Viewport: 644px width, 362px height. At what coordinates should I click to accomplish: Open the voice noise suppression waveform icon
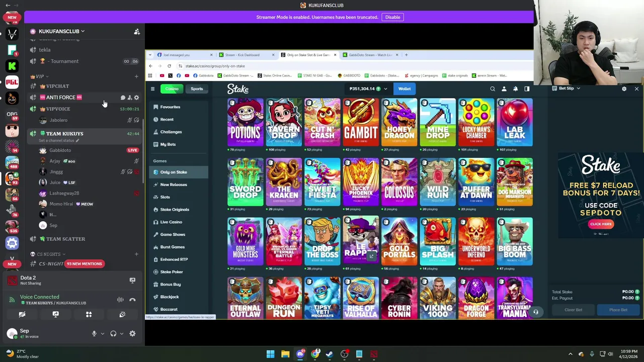point(120,300)
